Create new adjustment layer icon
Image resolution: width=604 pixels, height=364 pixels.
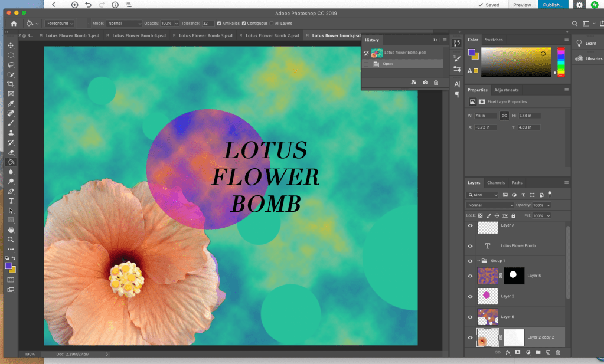[528, 352]
